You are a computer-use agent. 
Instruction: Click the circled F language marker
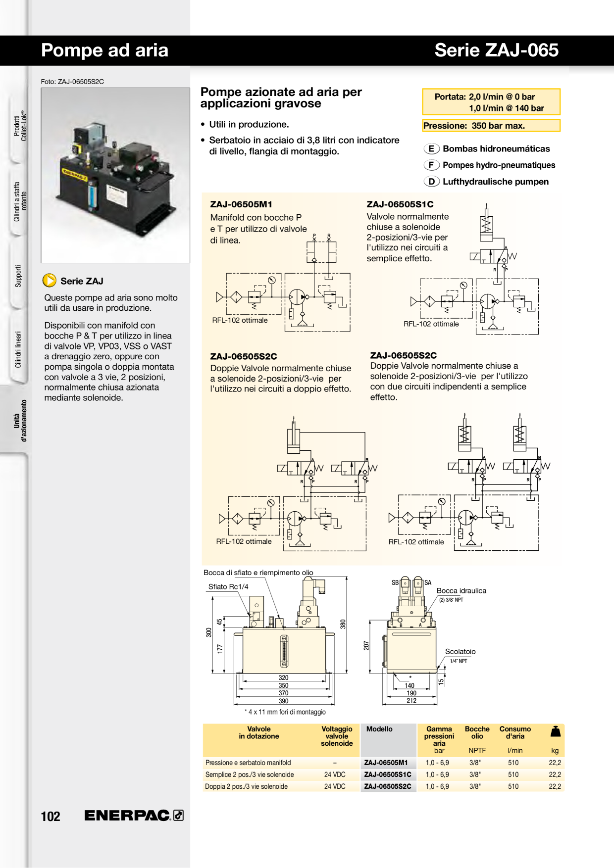pos(431,165)
